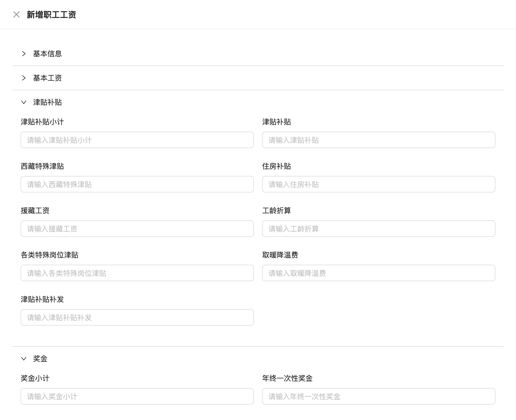Click the 取暖降温费 input field
Image resolution: width=516 pixels, height=420 pixels.
(379, 273)
